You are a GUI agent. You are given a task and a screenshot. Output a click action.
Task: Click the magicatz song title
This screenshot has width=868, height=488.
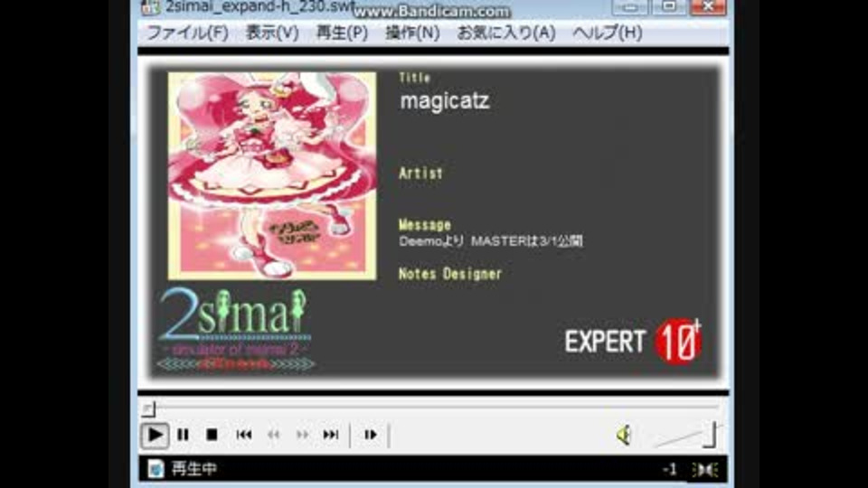tap(445, 101)
